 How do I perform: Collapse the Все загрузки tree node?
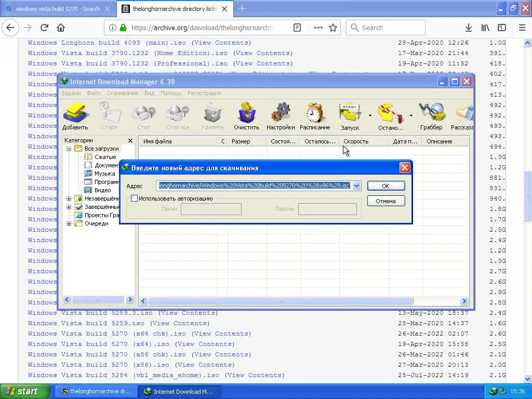[x=69, y=149]
